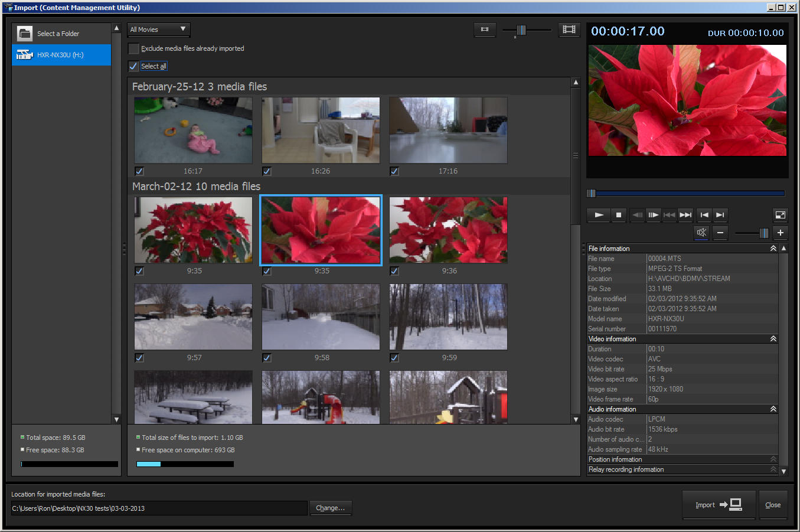Select the HXR-NX30U (H:) device
The width and height of the screenshot is (800, 532).
tap(61, 55)
